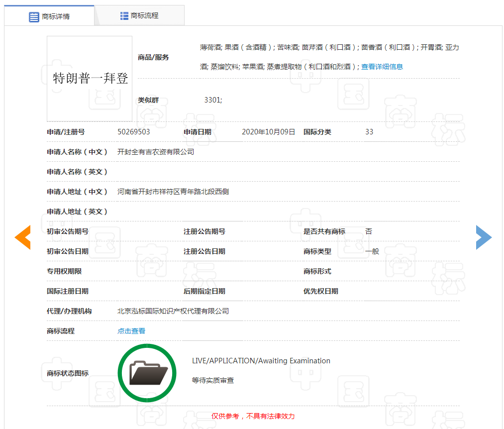Click the 商标形式 label

tap(317, 271)
